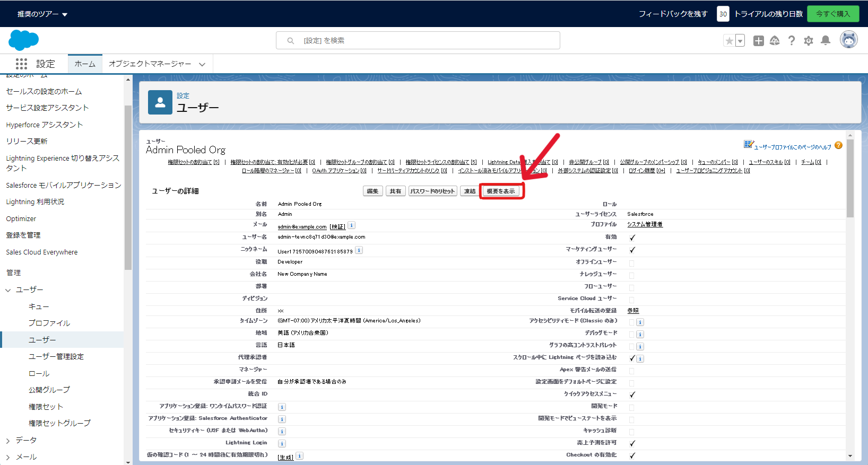The width and height of the screenshot is (868, 465).
Task: Toggle the Apex 警告メールの送信 checkbox
Action: click(631, 371)
